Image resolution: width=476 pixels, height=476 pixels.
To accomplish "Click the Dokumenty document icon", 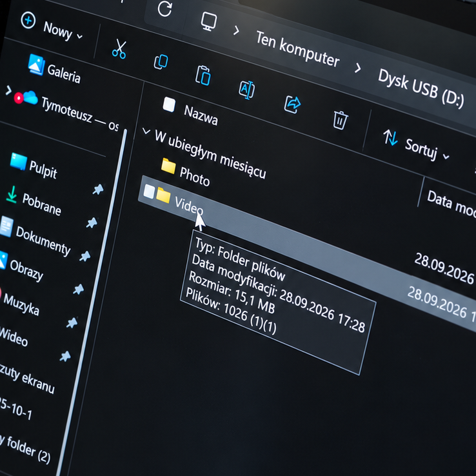I will click(x=6, y=226).
